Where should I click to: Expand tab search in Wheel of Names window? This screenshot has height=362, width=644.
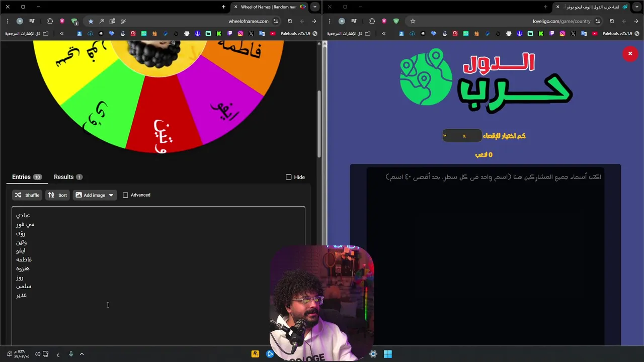click(x=314, y=7)
